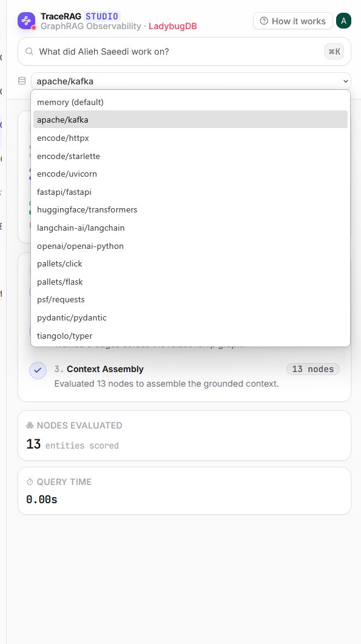Click the database icon beside repo selector
The height and width of the screenshot is (644, 361).
(x=22, y=81)
